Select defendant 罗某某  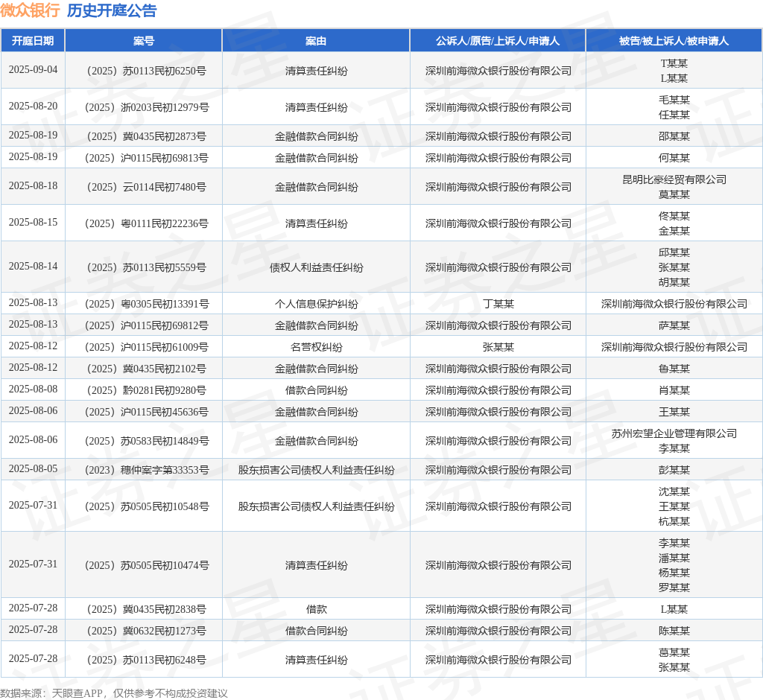(x=674, y=588)
